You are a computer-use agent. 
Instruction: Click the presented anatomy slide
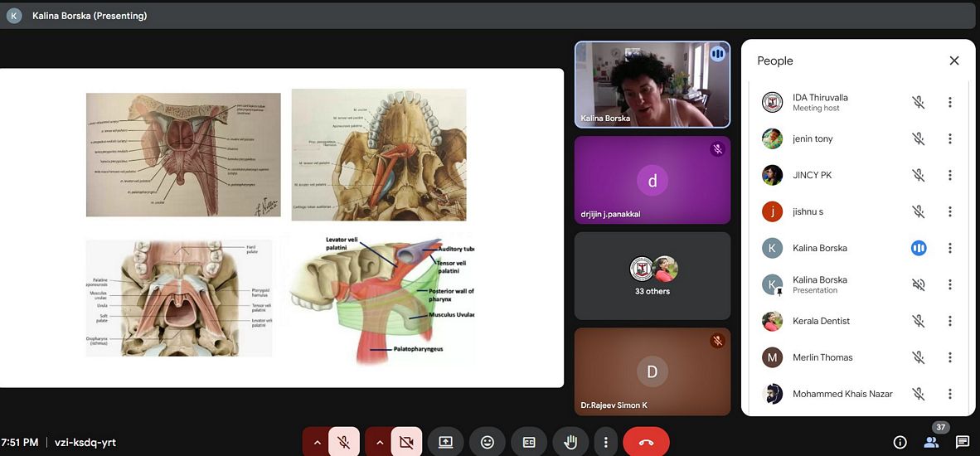(281, 228)
